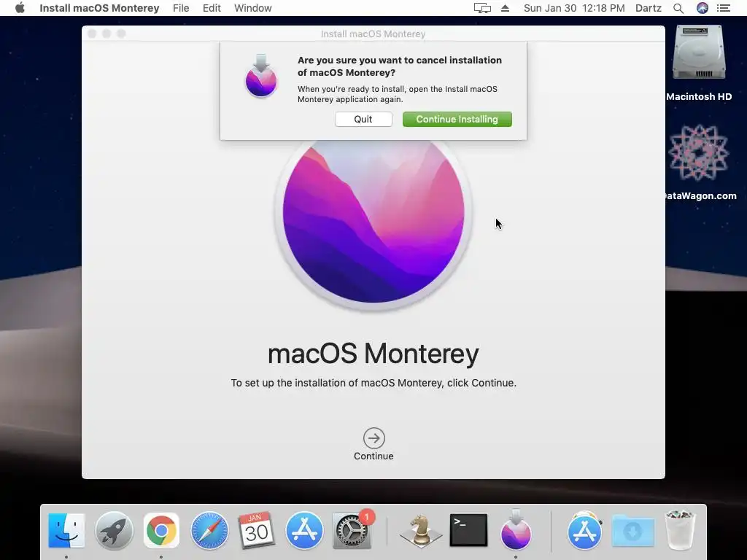Click the red close button of installer window
This screenshot has height=560, width=747.
point(93,34)
